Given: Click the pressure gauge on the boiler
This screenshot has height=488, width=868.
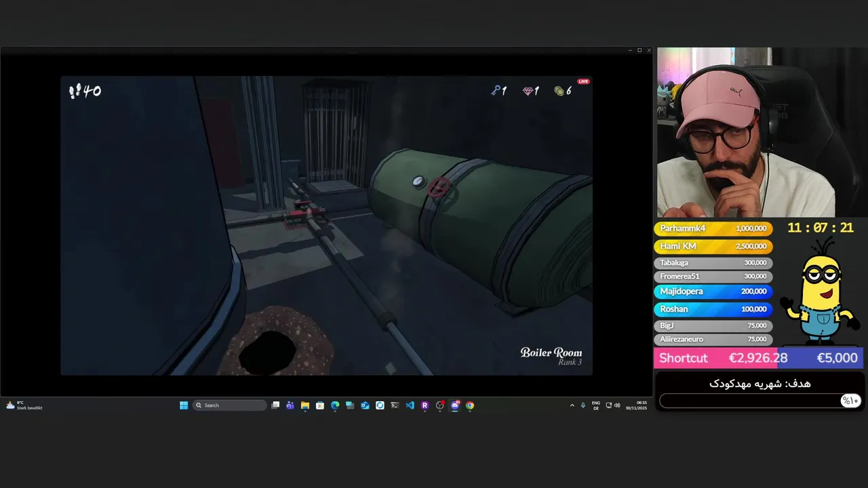Looking at the screenshot, I should [418, 181].
